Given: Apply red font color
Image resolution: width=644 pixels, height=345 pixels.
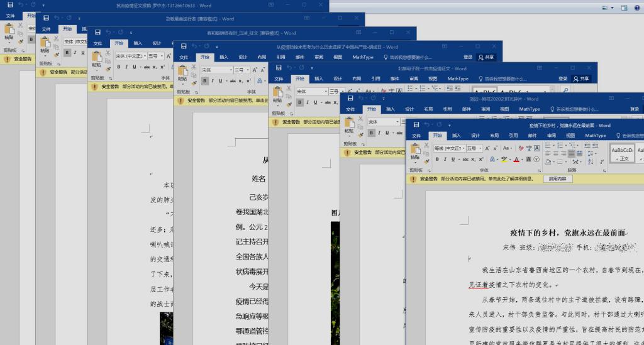Looking at the screenshot, I should (x=516, y=159).
